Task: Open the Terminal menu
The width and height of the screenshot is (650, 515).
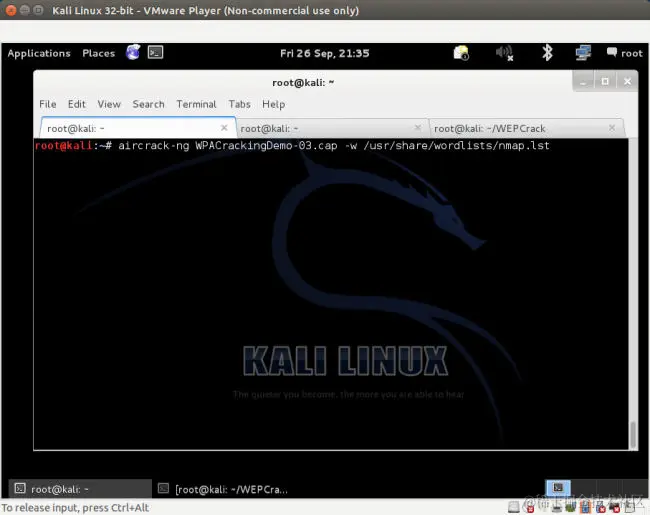Action: [196, 104]
